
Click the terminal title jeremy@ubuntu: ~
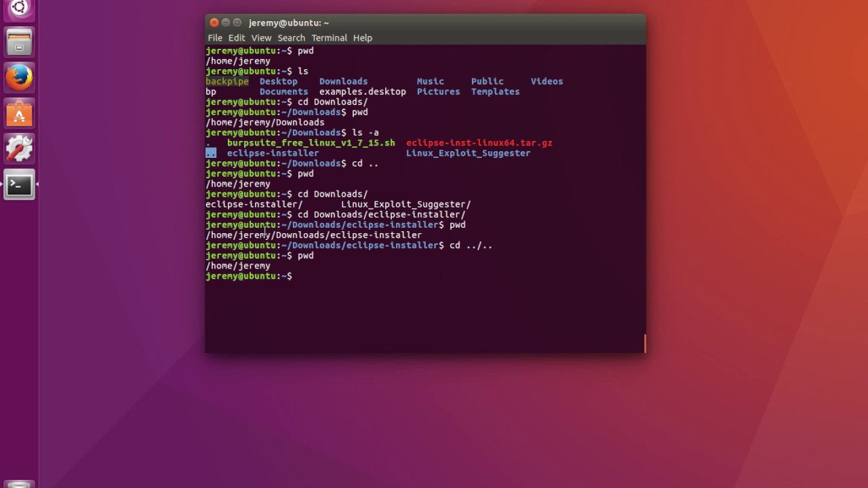289,23
